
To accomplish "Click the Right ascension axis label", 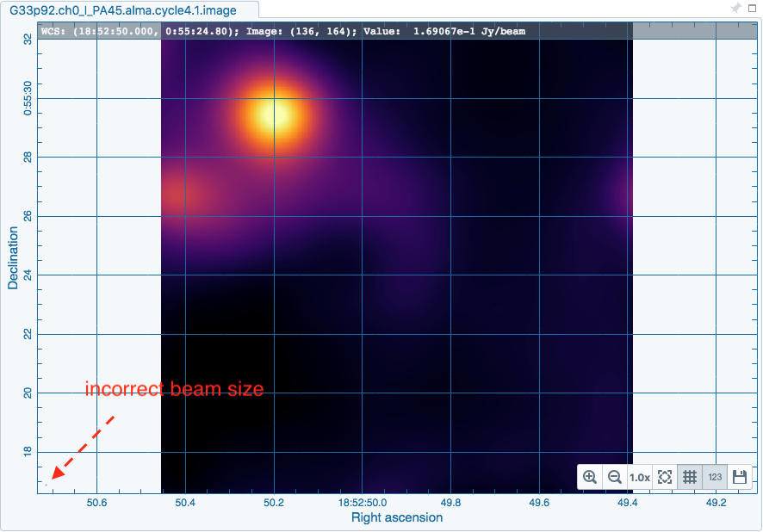I will (x=397, y=517).
